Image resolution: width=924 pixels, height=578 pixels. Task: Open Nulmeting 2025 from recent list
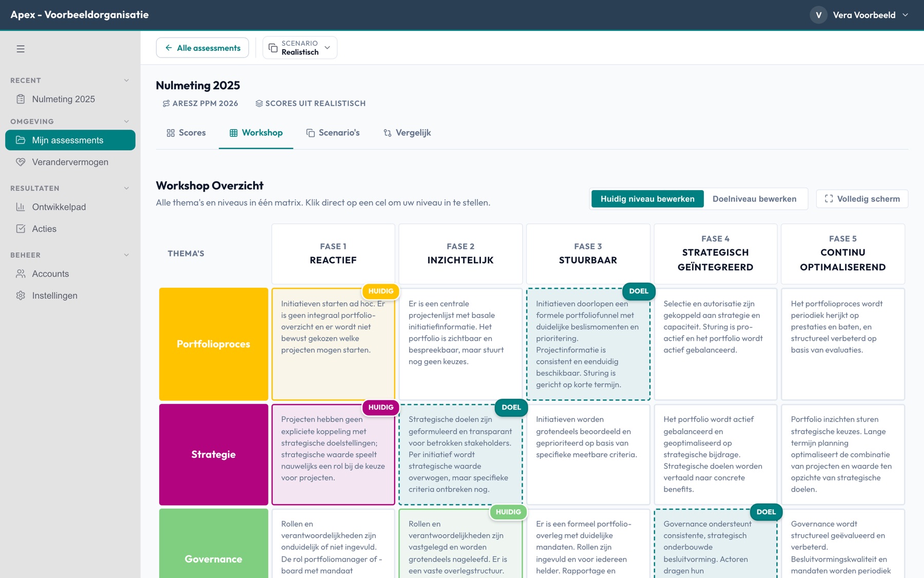click(70, 99)
